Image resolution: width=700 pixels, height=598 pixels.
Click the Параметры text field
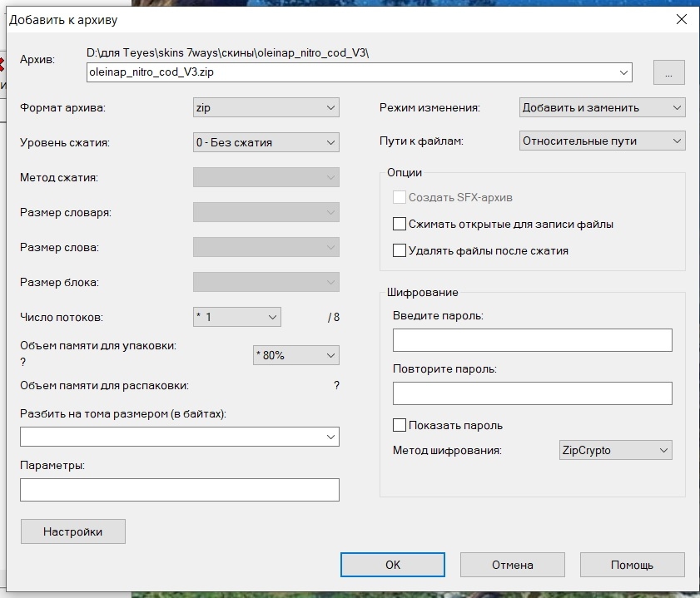pos(179,490)
